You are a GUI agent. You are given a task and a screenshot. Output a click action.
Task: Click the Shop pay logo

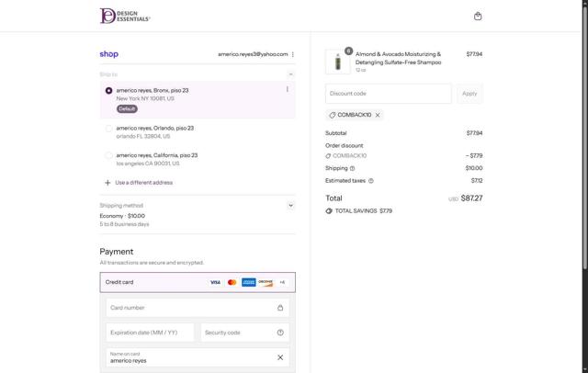(x=109, y=54)
